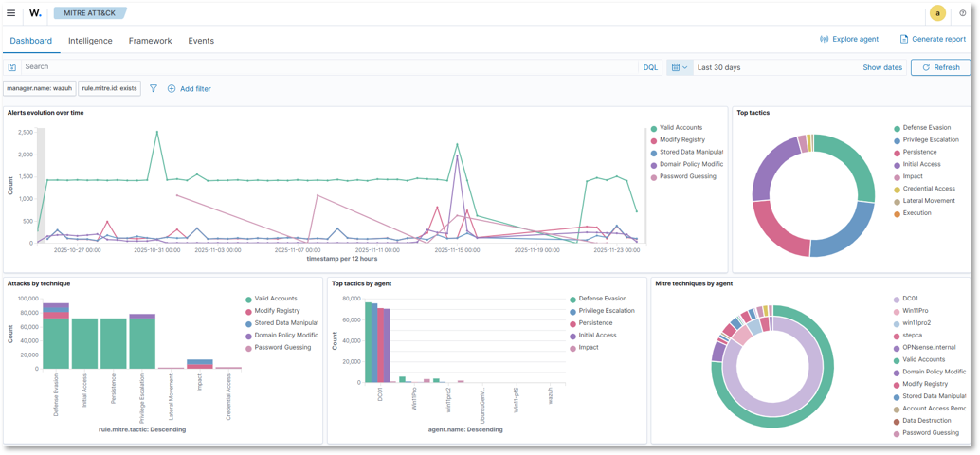Click Persistence color dot in Top tactics legend
980x455 pixels.
[x=897, y=152]
